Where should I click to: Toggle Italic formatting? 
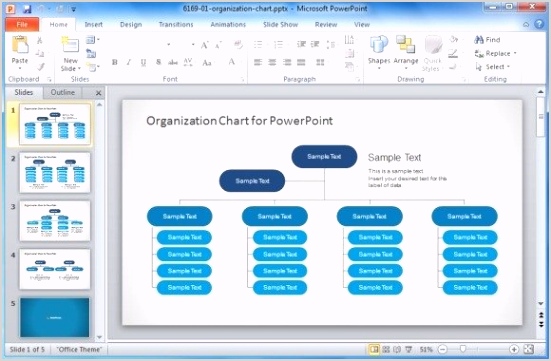click(129, 62)
